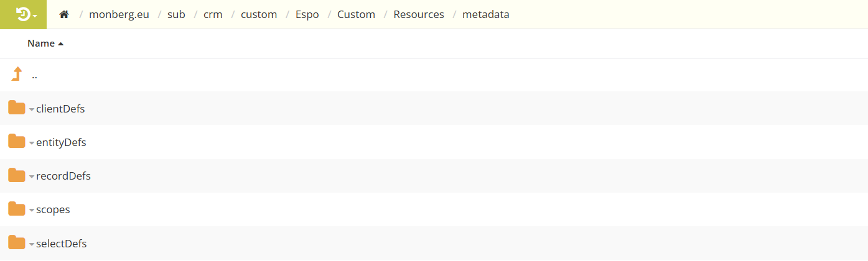Open the selectDefs folder options arrow

(31, 244)
